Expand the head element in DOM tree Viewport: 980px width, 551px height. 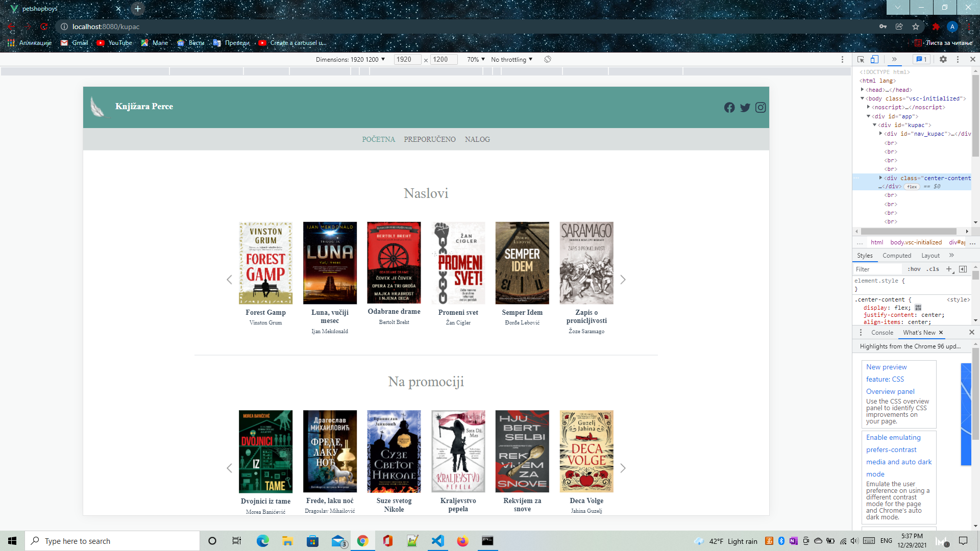tap(863, 89)
